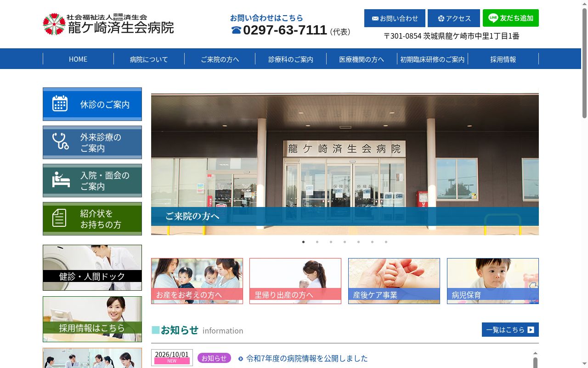Click the ご来院の方へ slide caption
The width and height of the screenshot is (588, 368).
click(345, 216)
